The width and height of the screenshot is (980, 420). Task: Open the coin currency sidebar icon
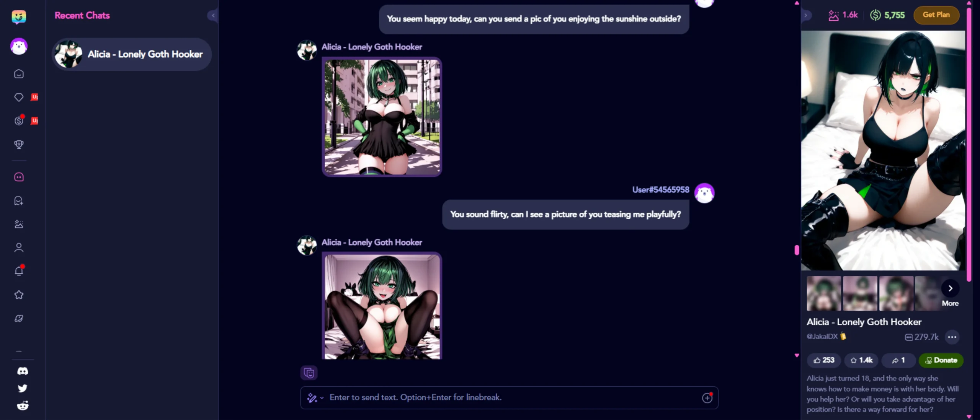(19, 121)
